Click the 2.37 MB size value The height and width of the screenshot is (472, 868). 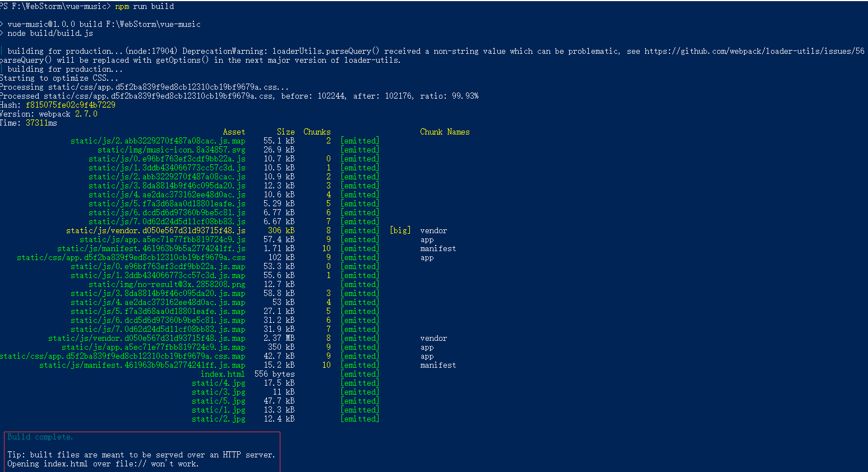(279, 338)
